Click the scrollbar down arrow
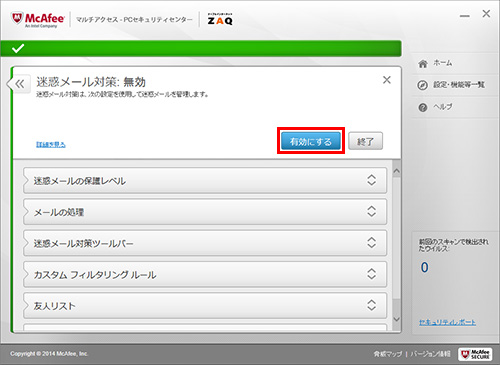500x365 pixels. point(396,319)
